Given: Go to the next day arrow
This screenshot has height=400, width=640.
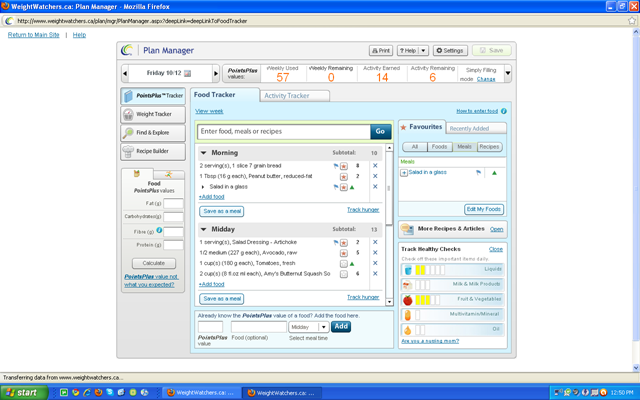Looking at the screenshot, I should coord(216,73).
